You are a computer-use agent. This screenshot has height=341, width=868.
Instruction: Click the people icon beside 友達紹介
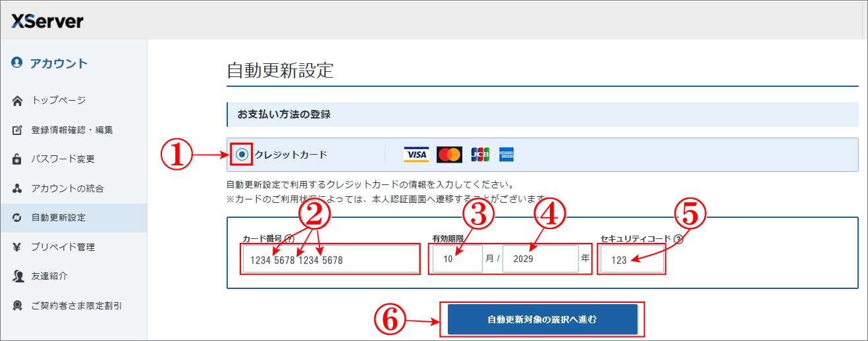18,276
